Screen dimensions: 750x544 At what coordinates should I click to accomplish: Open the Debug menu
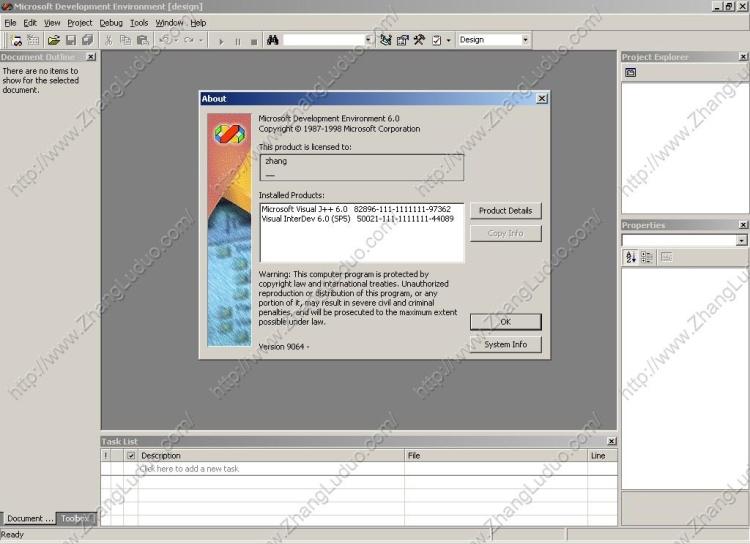pos(111,23)
